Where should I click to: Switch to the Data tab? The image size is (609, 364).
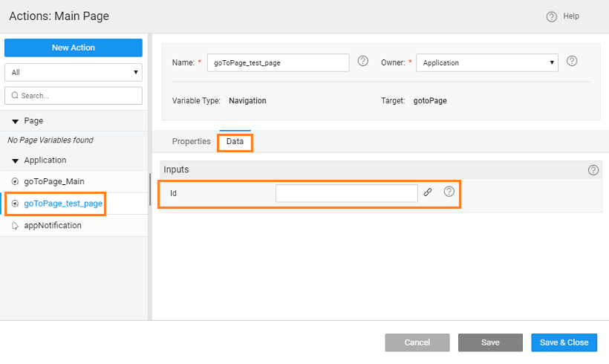click(x=235, y=141)
